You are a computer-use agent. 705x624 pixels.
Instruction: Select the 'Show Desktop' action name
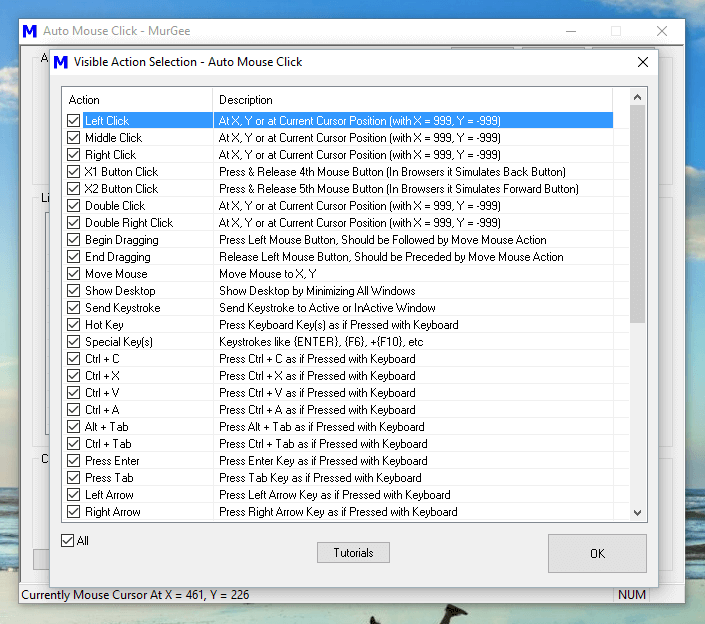click(x=120, y=291)
